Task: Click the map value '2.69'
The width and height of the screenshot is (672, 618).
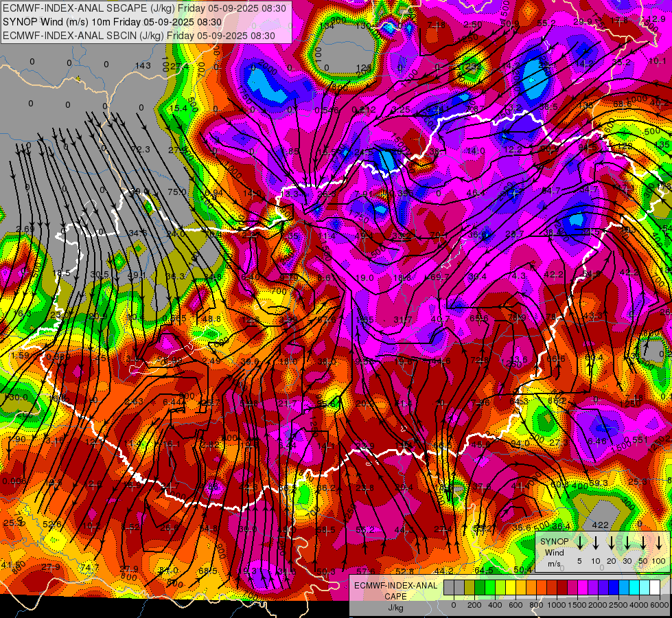Action: [x=25, y=229]
